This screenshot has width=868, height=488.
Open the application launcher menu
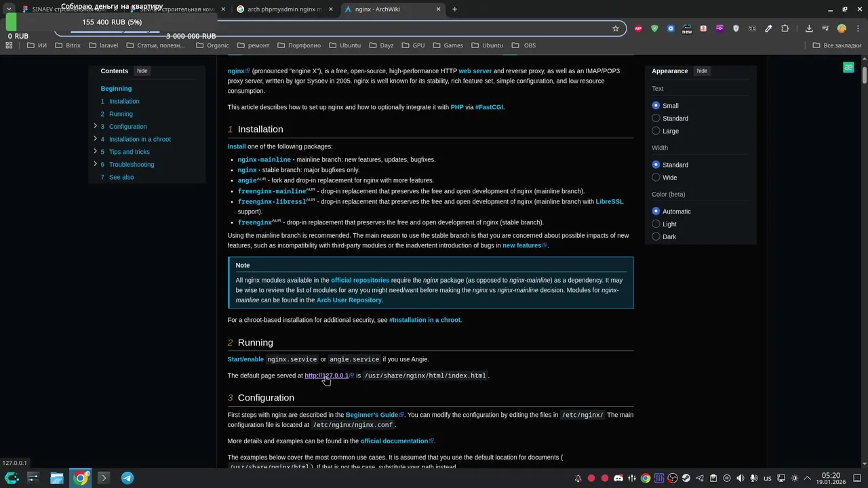12,478
